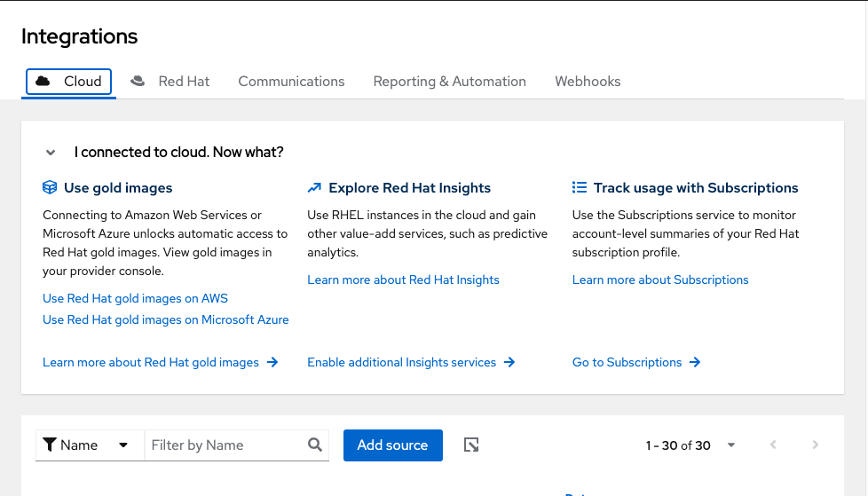This screenshot has height=496, width=868.
Task: Collapse the "I connected to cloud" section
Action: [51, 153]
